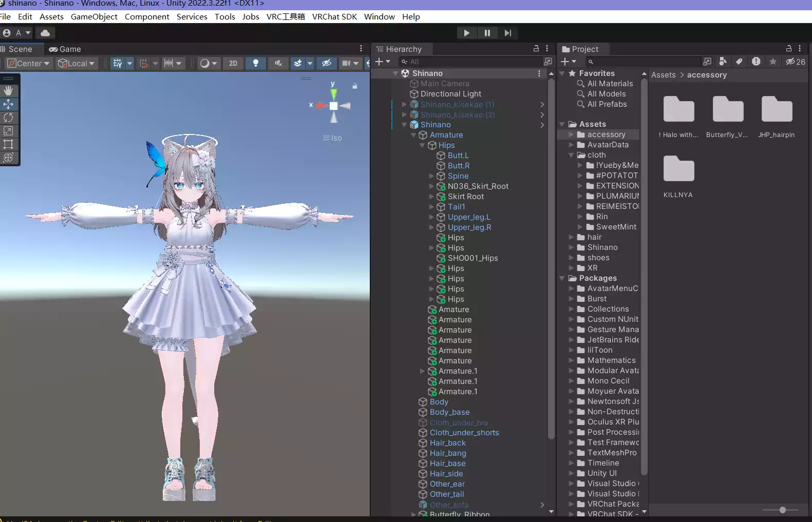Select All Prefabs under Favorites
The image size is (812, 522).
607,104
